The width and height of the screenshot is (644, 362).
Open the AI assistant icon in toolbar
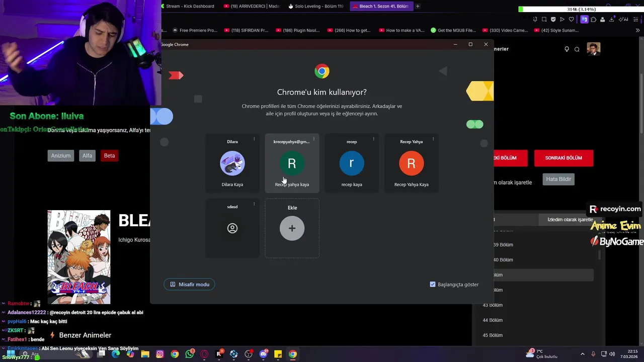624,19
